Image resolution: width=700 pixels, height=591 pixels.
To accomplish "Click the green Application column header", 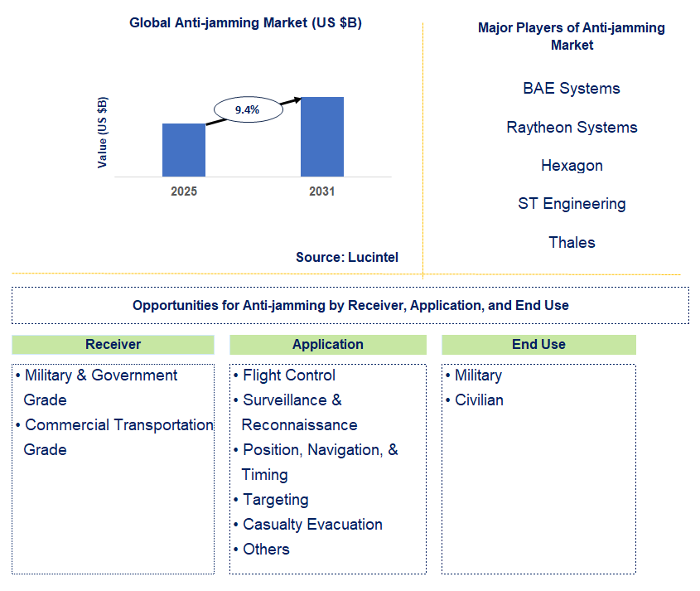I will 328,345.
